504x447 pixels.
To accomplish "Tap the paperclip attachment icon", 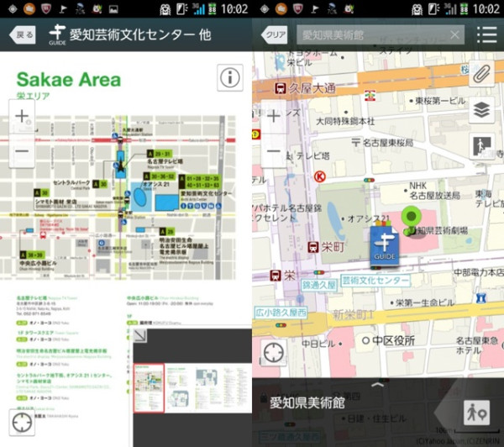I will (481, 74).
